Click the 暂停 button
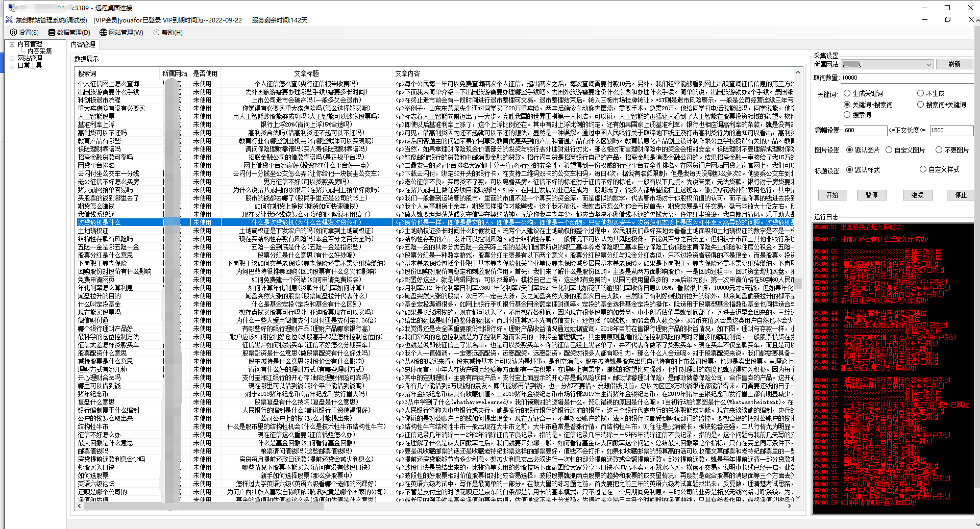The width and height of the screenshot is (980, 529). click(x=872, y=195)
